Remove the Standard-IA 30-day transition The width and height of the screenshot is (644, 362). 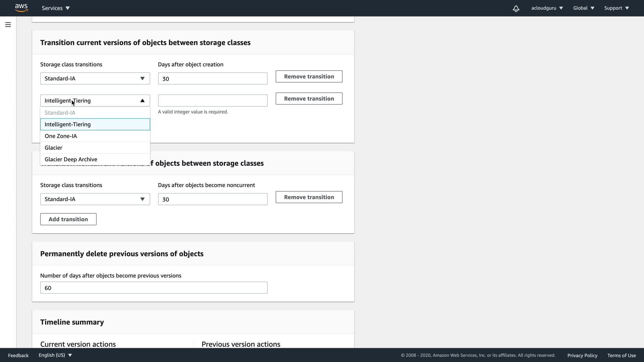(x=309, y=76)
